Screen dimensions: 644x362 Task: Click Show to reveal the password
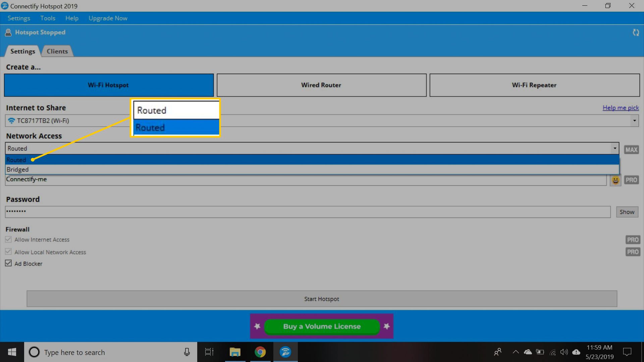pyautogui.click(x=627, y=212)
